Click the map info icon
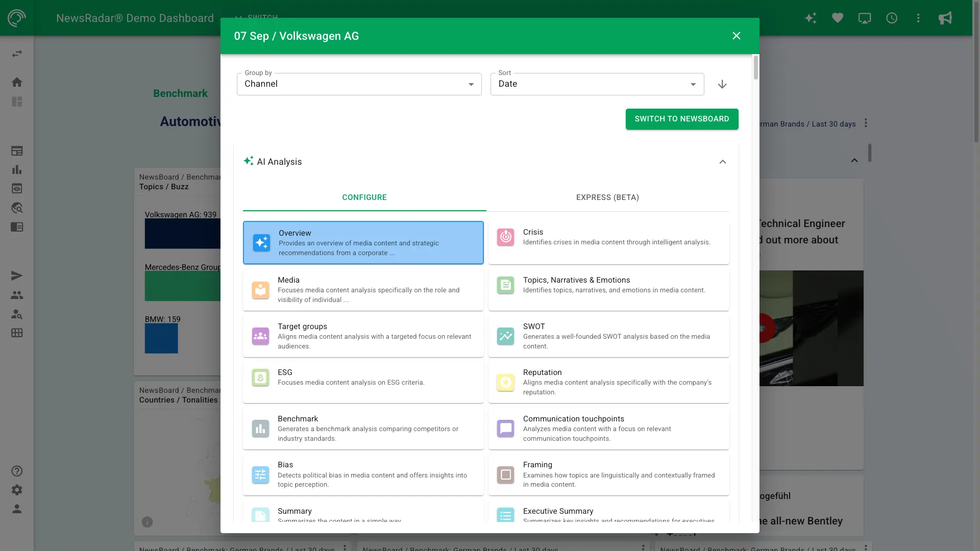 click(147, 522)
